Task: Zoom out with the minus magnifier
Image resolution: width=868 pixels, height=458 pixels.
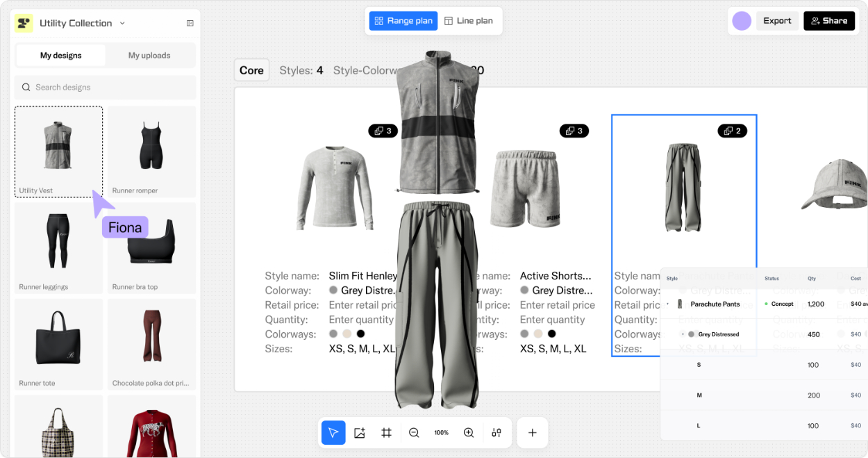Action: click(414, 432)
